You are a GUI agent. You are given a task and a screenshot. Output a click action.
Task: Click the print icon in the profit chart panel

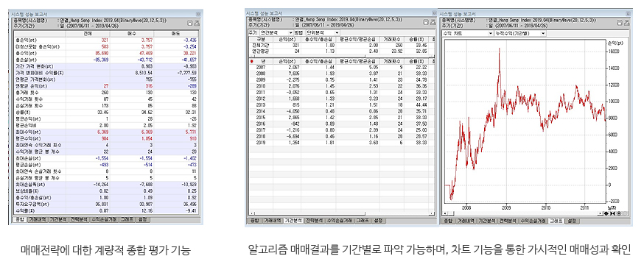(627, 23)
